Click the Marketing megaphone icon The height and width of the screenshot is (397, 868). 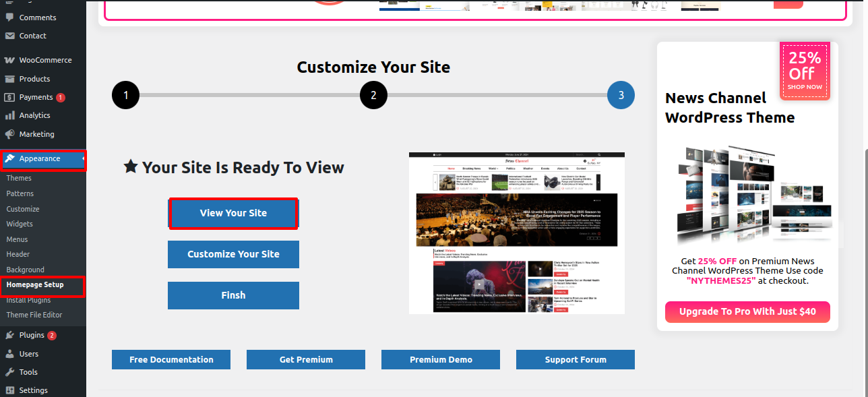coord(9,134)
